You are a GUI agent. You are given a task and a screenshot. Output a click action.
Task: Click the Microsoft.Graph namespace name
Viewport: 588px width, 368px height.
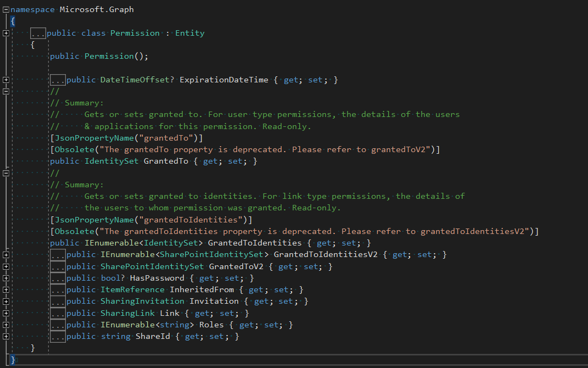(97, 9)
